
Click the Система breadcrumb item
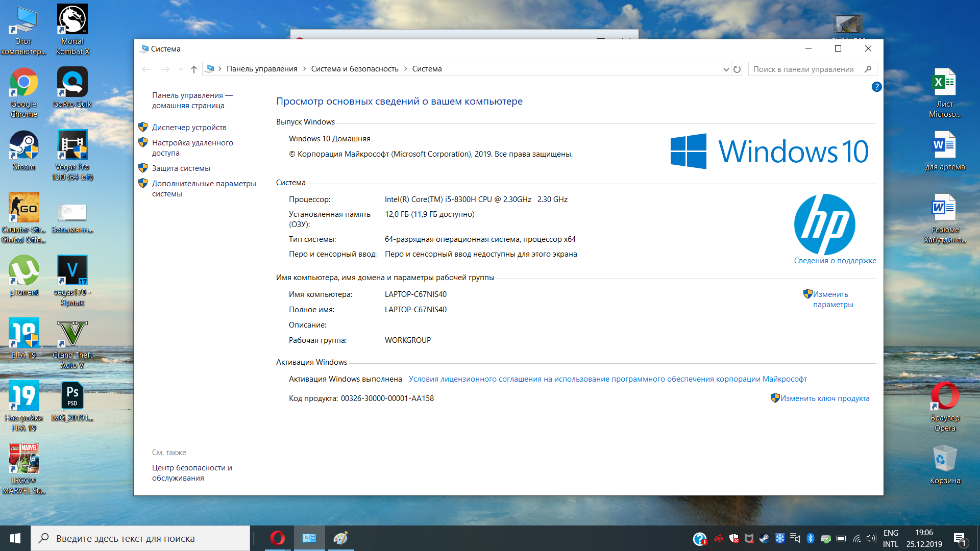(x=427, y=69)
